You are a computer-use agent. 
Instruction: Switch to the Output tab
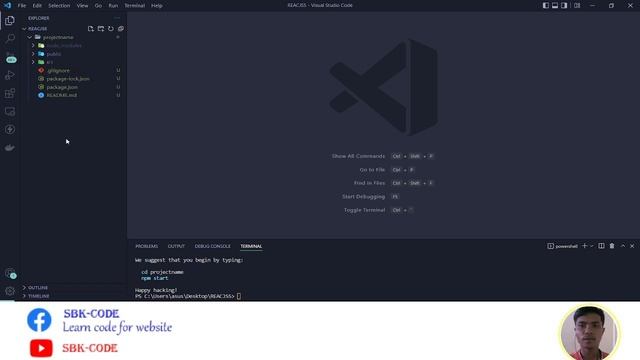[x=176, y=246]
